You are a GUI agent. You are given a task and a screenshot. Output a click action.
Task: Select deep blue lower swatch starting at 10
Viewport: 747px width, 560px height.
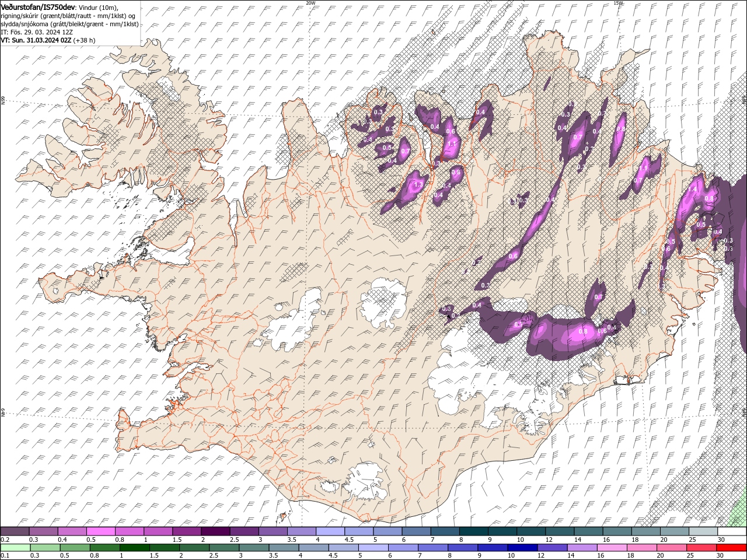[x=522, y=548]
